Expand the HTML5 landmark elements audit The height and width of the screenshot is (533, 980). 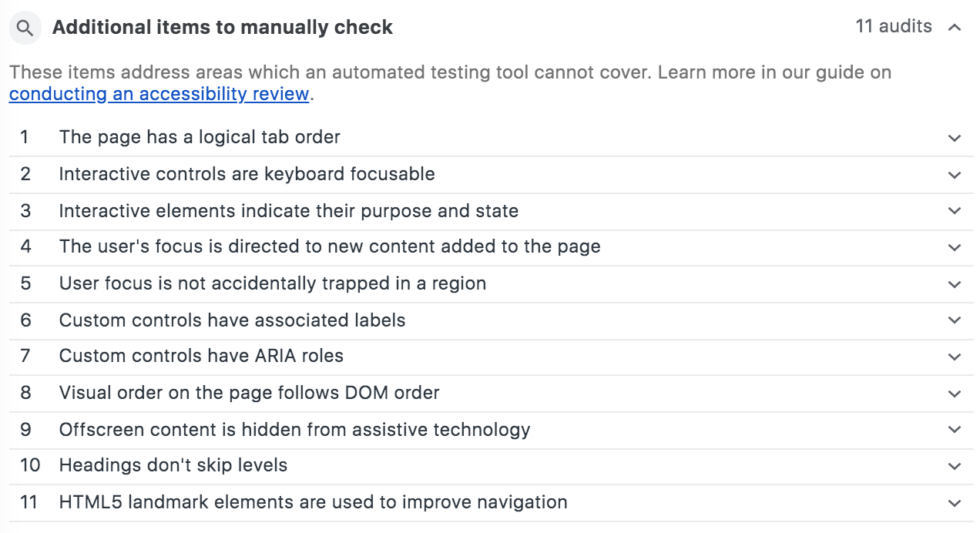[953, 502]
